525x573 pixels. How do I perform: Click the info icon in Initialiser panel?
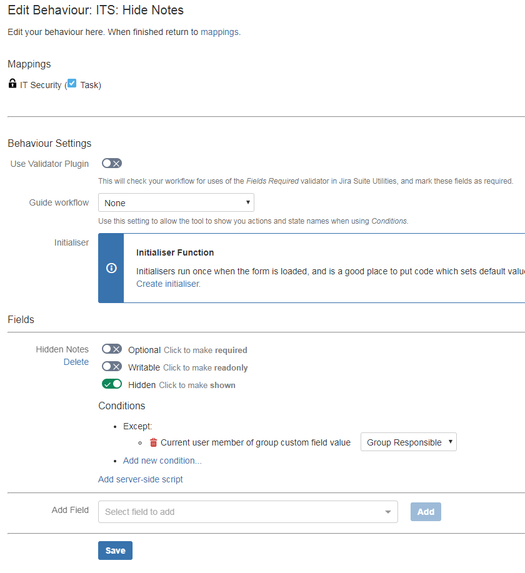click(x=111, y=268)
